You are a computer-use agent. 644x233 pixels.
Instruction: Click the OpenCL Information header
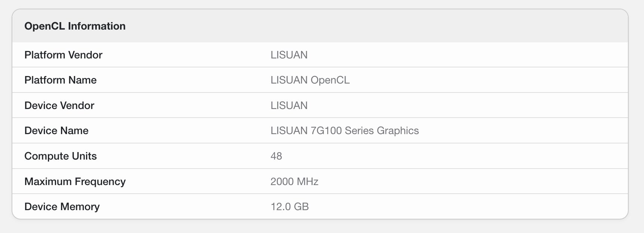pos(75,26)
